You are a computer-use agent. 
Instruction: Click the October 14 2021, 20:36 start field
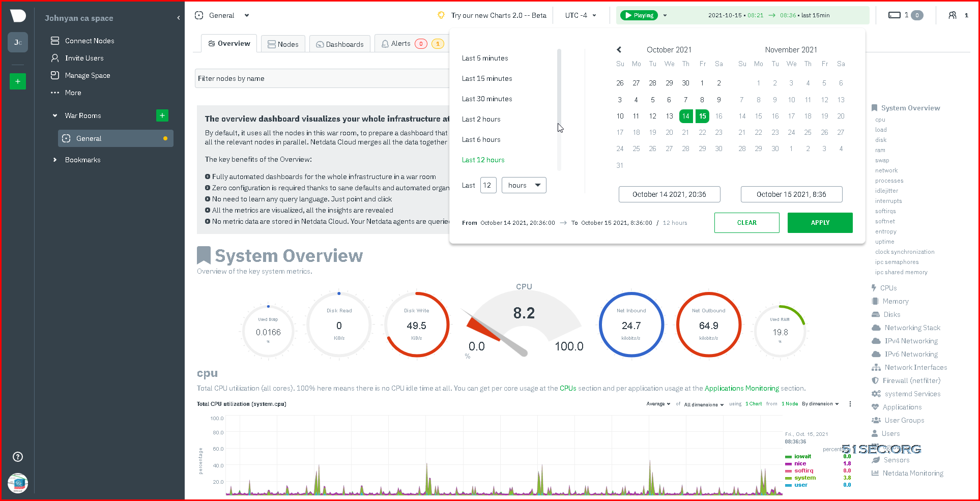[669, 194]
